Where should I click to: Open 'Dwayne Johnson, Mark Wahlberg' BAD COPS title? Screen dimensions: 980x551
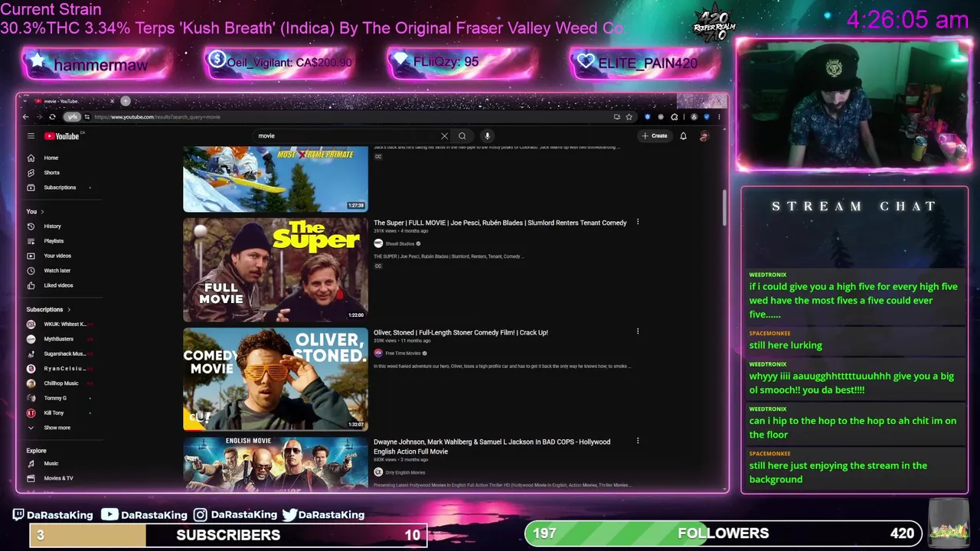pos(492,446)
